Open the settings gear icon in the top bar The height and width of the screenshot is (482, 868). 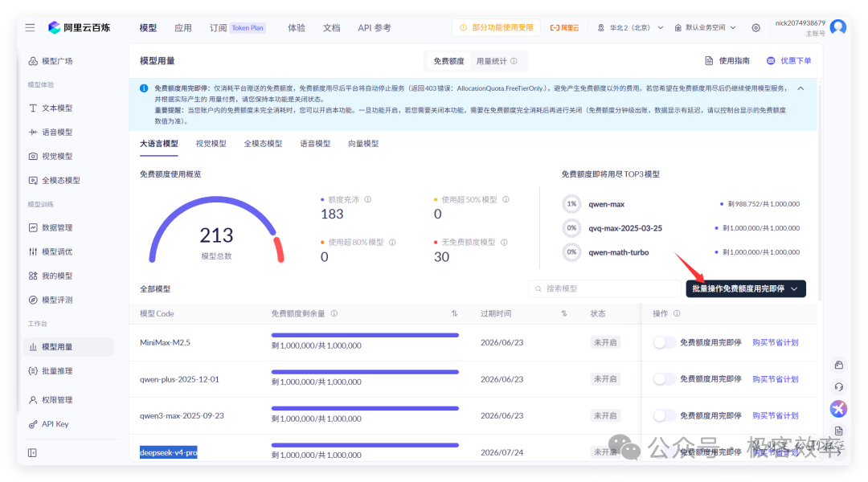click(755, 27)
